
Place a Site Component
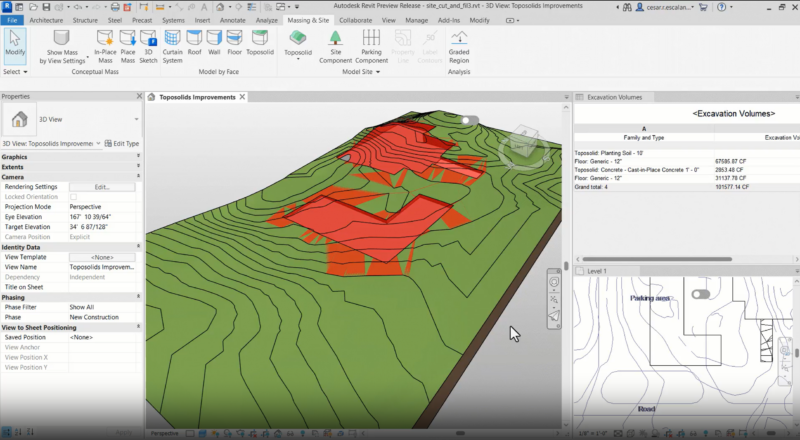tap(336, 47)
